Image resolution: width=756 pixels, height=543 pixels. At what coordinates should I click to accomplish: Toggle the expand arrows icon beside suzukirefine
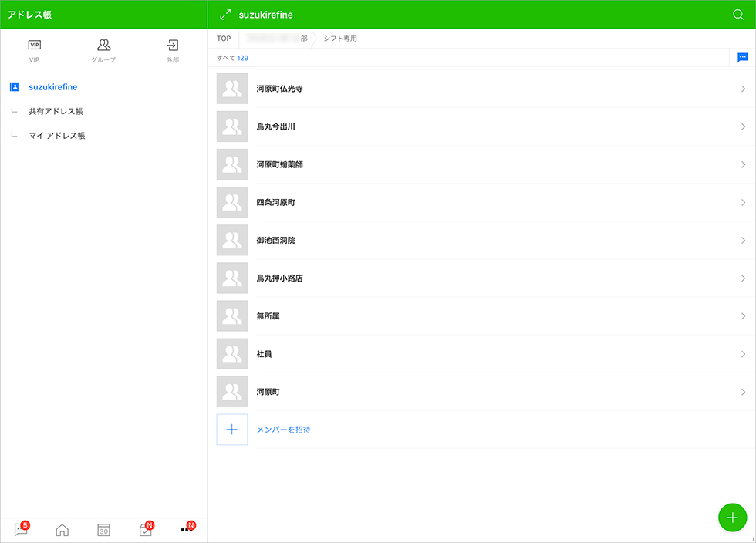coord(225,15)
